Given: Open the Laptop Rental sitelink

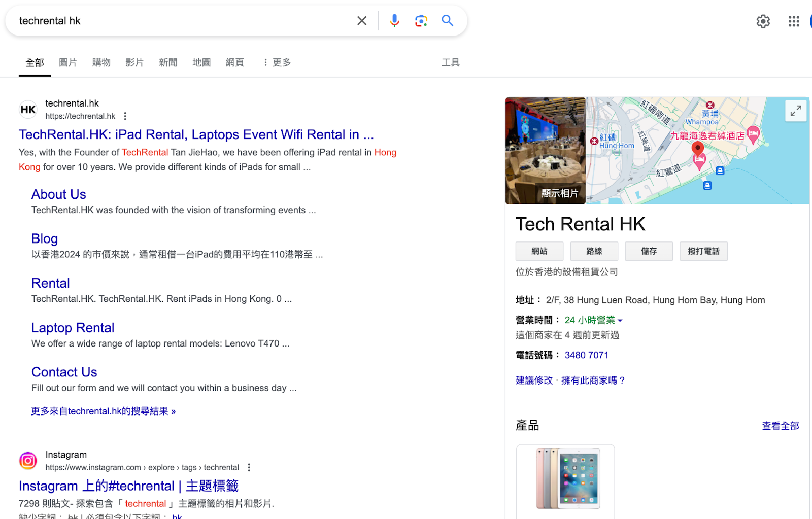Looking at the screenshot, I should click(x=73, y=328).
